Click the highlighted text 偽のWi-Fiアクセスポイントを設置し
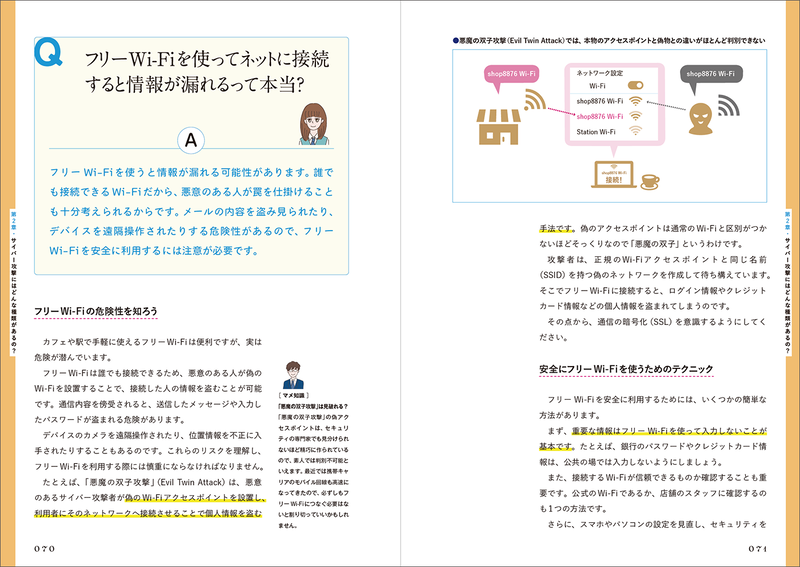Image resolution: width=800 pixels, height=567 pixels. pos(195,498)
